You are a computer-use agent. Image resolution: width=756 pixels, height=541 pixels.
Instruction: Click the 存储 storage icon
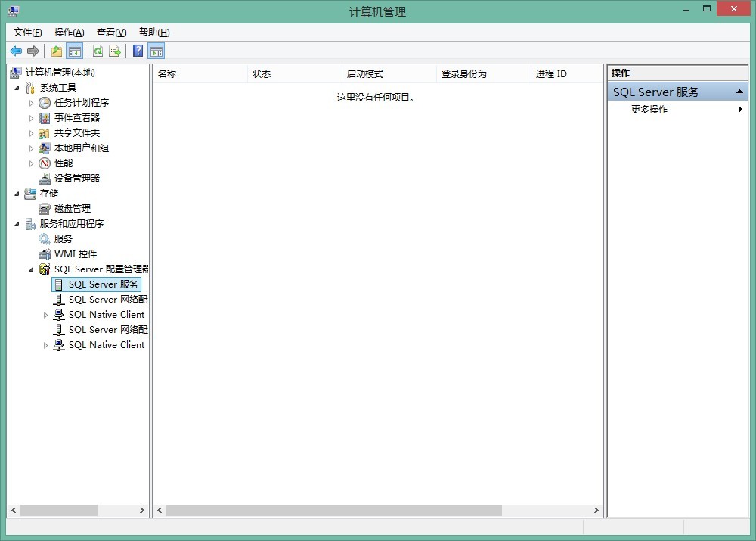pyautogui.click(x=30, y=194)
